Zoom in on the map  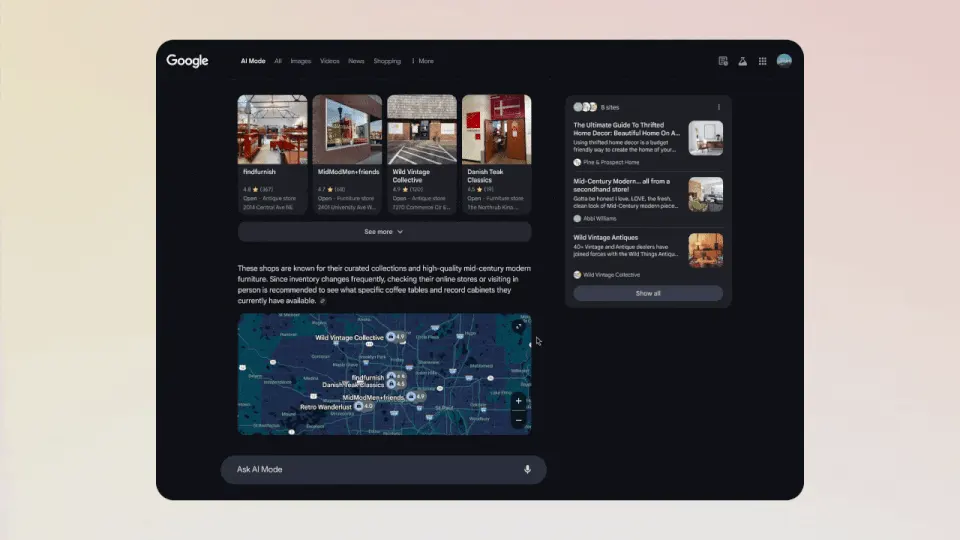(x=519, y=401)
